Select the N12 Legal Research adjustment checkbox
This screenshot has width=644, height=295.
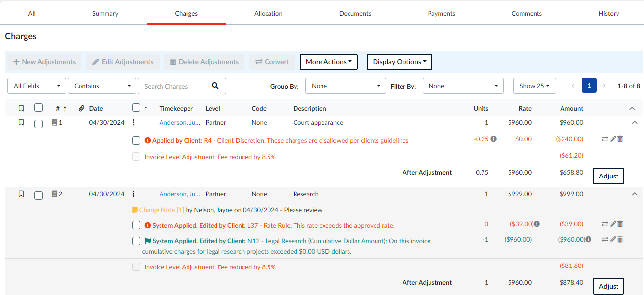tap(136, 241)
